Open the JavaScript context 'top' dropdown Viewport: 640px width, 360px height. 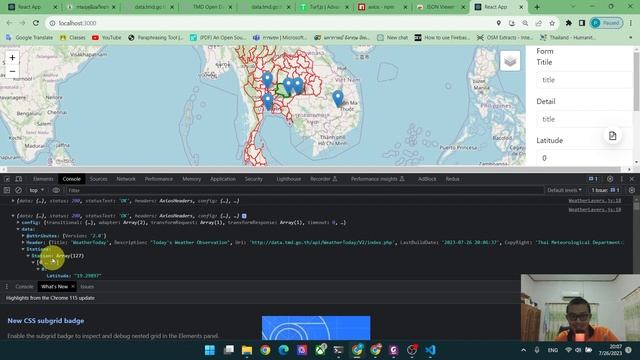36,190
